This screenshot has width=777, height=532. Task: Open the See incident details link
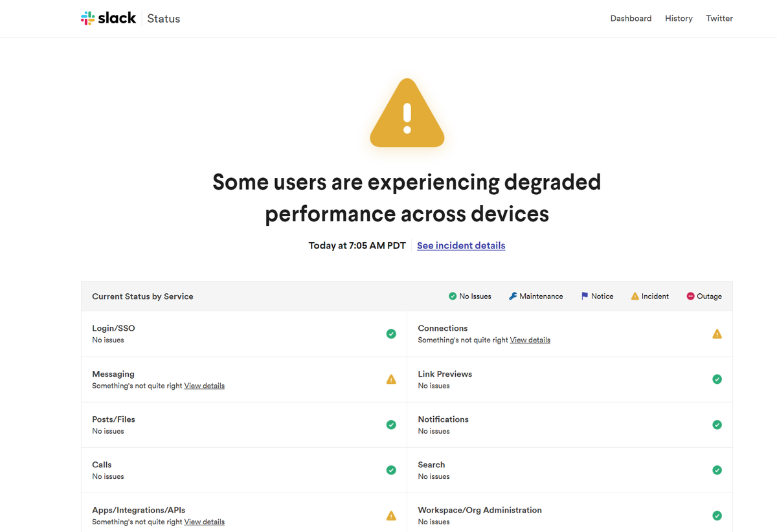click(x=461, y=245)
